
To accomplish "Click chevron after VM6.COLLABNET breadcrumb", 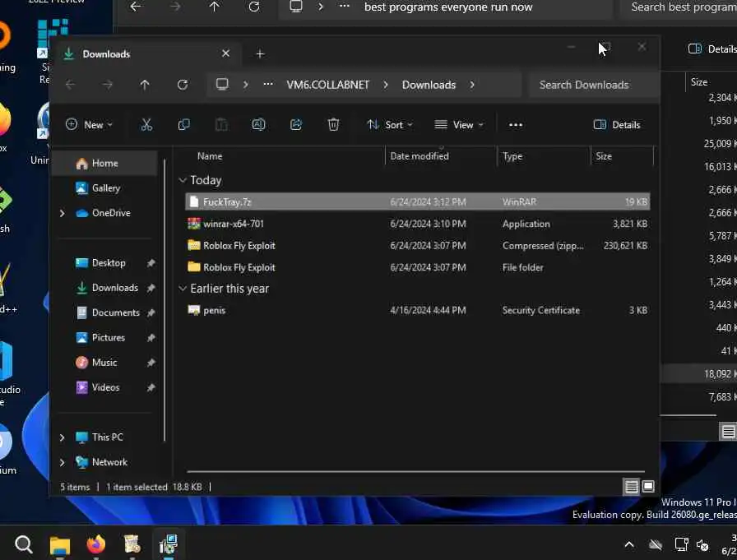I will [x=386, y=85].
